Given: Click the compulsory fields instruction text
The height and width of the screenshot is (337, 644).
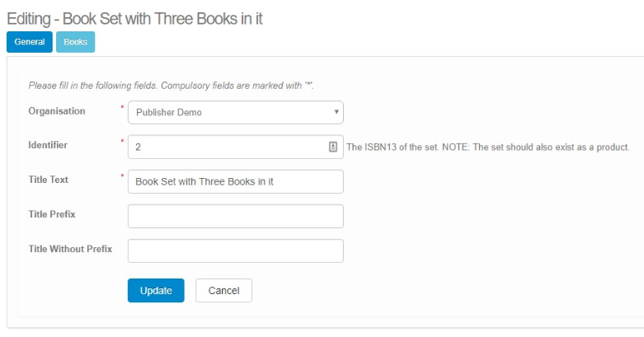Looking at the screenshot, I should [x=172, y=85].
